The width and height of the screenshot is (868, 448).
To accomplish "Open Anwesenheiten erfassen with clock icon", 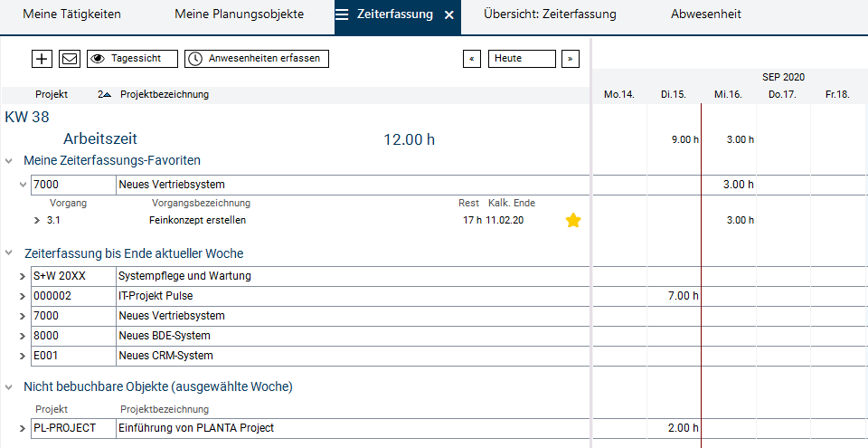I will point(257,59).
